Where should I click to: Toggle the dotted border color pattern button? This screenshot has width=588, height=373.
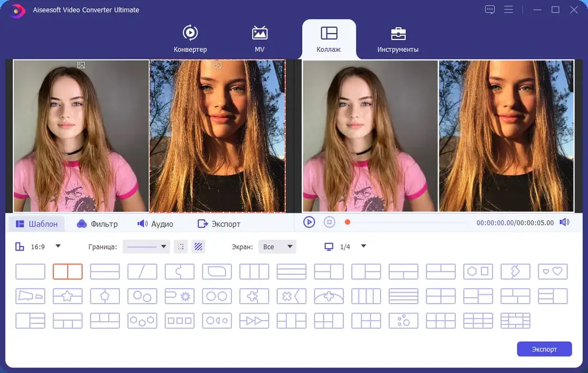[181, 247]
